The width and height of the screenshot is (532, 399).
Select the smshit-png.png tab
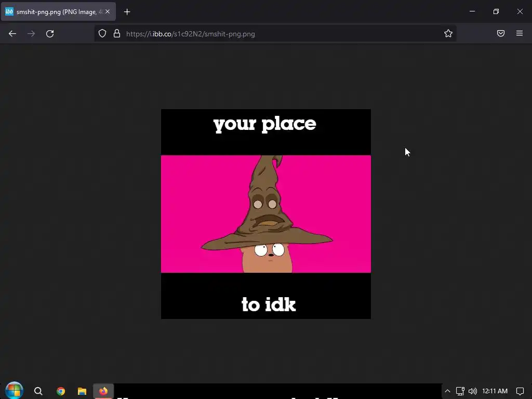(58, 11)
